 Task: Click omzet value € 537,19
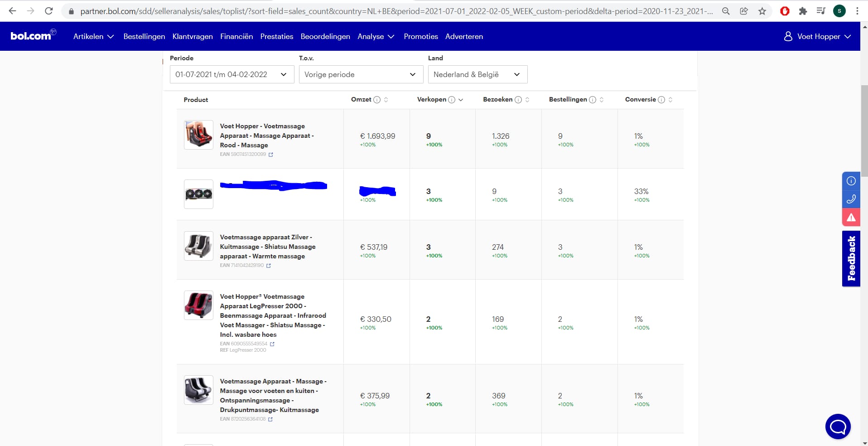[374, 247]
